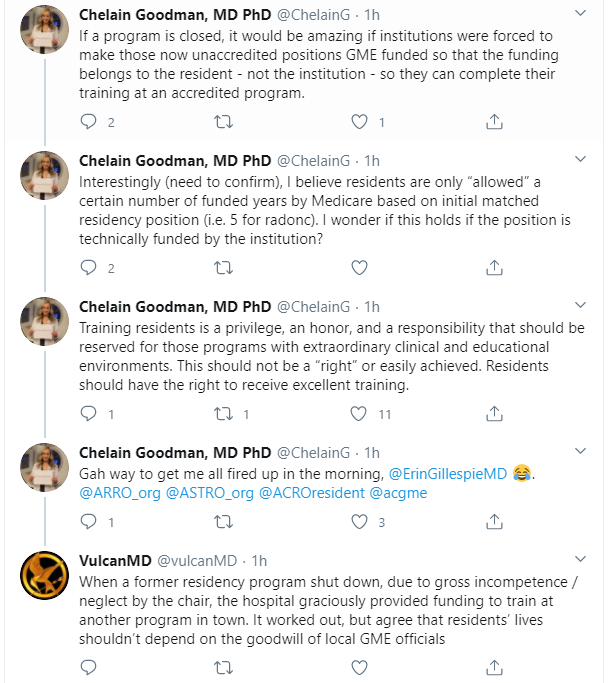This screenshot has width=609, height=683.
Task: Share the 'Gah way to get me' tweet
Action: [493, 522]
